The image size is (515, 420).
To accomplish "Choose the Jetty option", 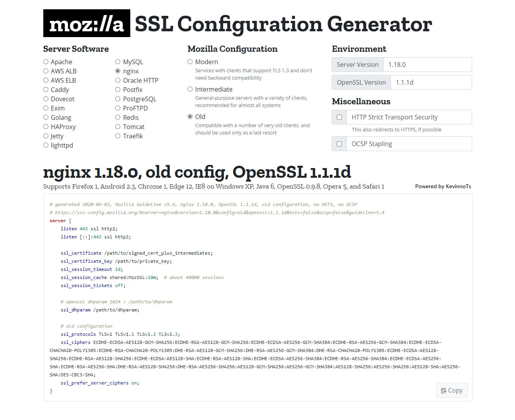I will pyautogui.click(x=46, y=136).
